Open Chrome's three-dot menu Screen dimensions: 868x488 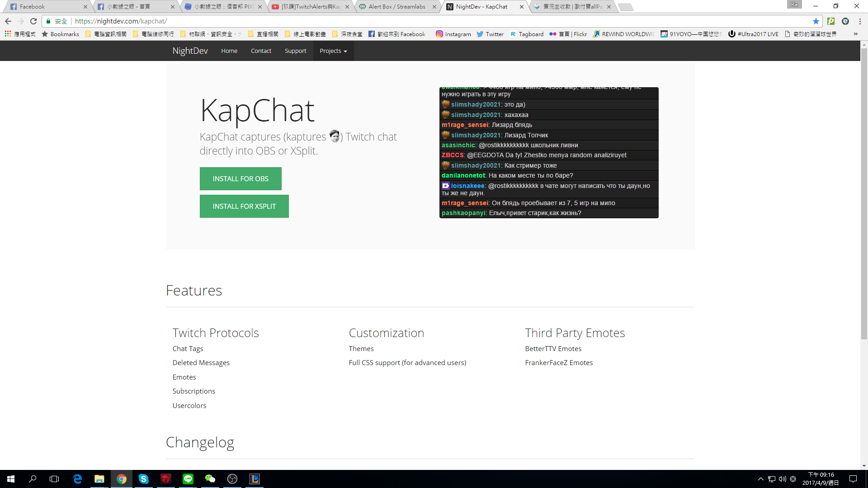[860, 21]
